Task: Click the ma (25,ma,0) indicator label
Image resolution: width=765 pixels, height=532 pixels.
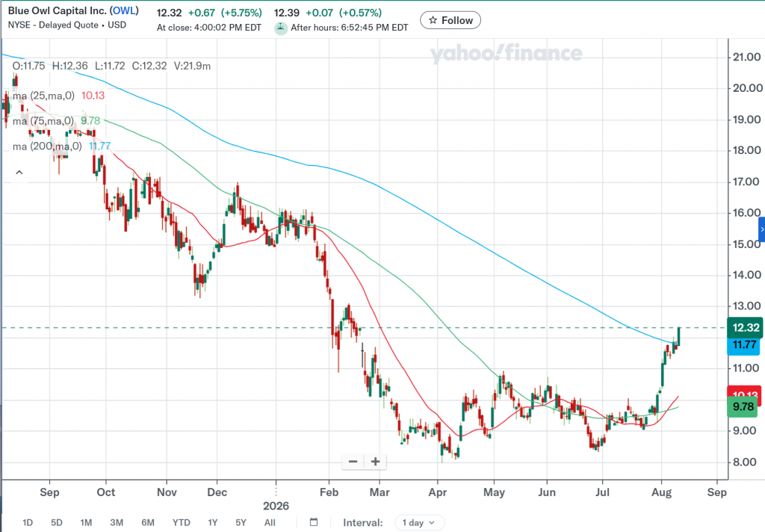Action: [x=43, y=96]
